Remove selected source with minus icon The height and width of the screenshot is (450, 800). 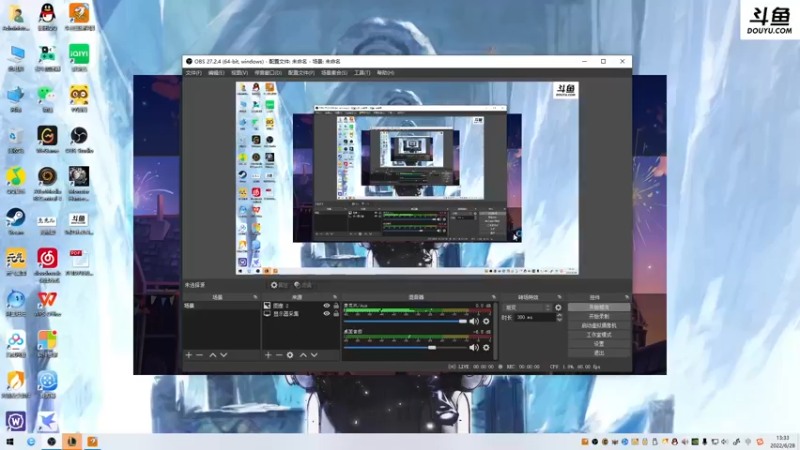tap(279, 355)
